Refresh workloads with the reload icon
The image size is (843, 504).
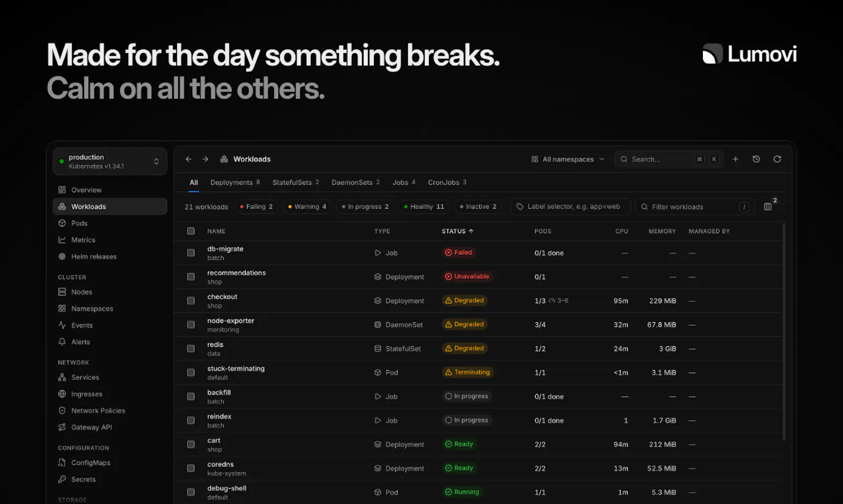click(777, 159)
